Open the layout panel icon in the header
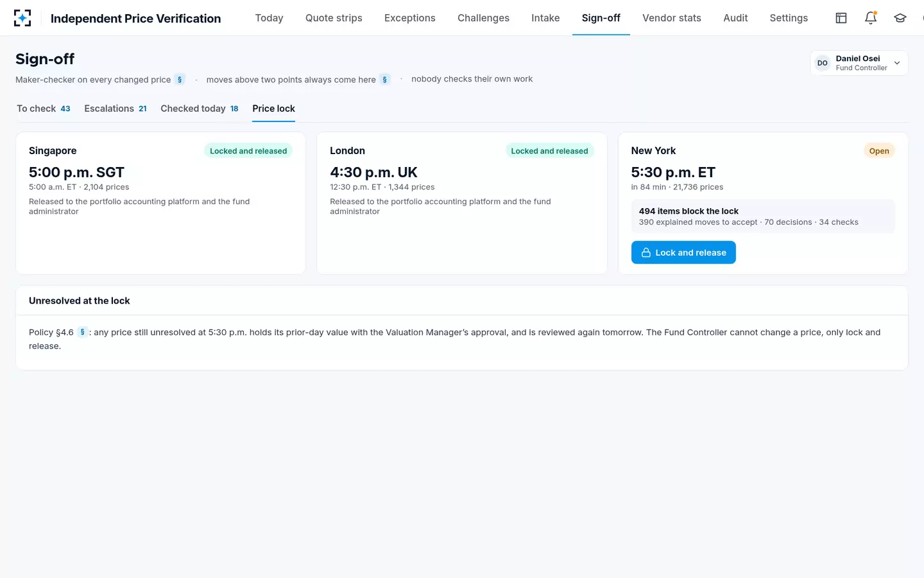 click(841, 18)
